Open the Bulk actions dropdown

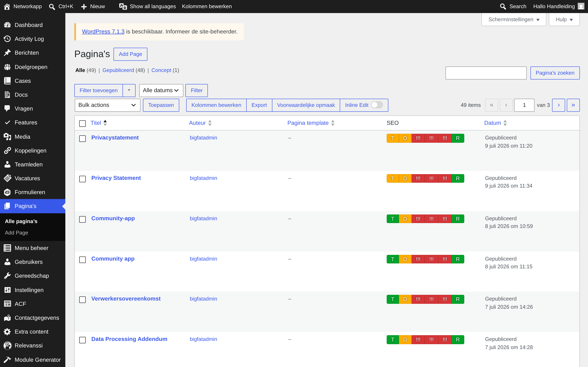tap(107, 105)
